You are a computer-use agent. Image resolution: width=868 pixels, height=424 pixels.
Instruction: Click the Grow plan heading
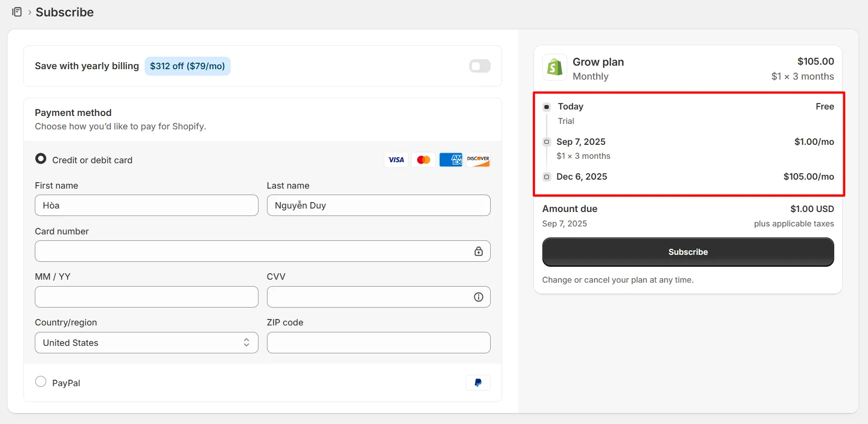(x=598, y=62)
